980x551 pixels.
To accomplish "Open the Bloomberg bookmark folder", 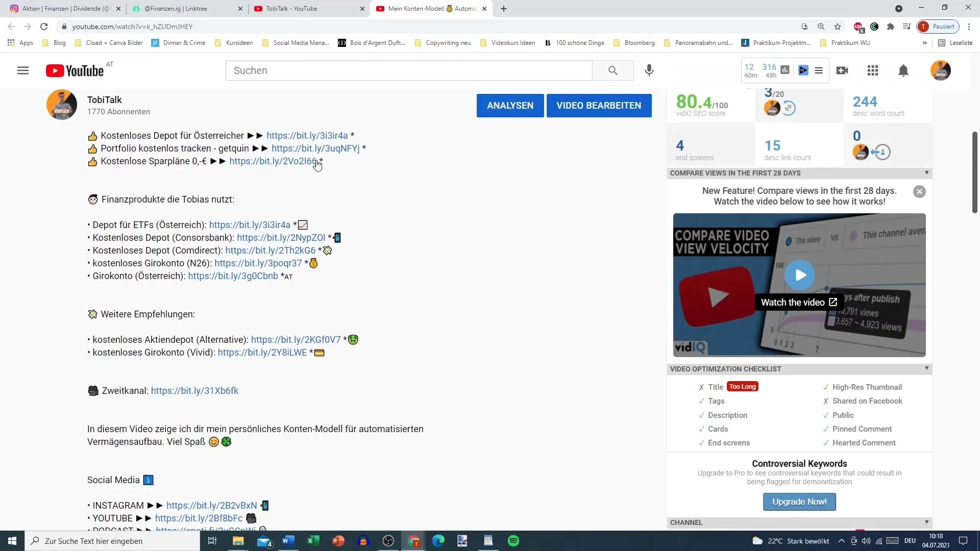I will (634, 43).
